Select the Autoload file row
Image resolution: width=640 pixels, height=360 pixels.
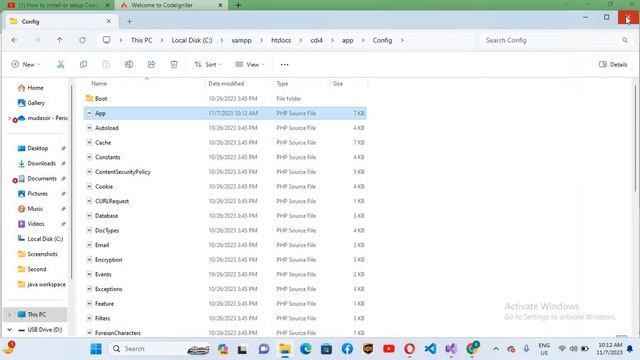(225, 128)
